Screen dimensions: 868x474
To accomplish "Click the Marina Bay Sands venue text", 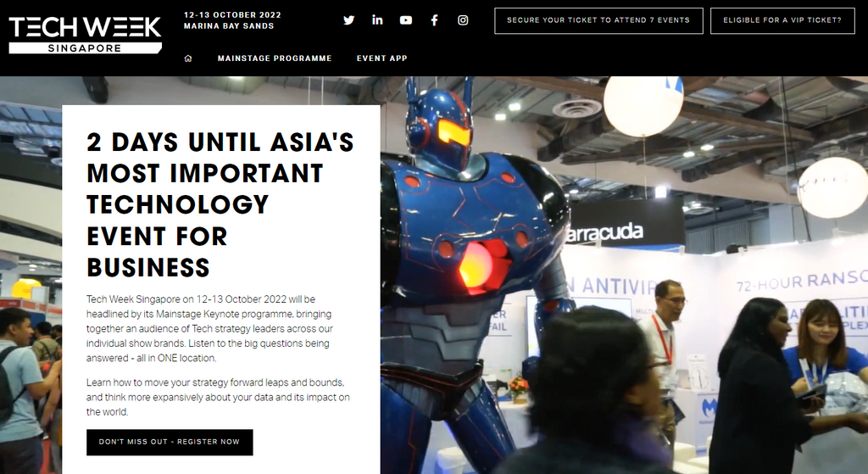I will 229,26.
